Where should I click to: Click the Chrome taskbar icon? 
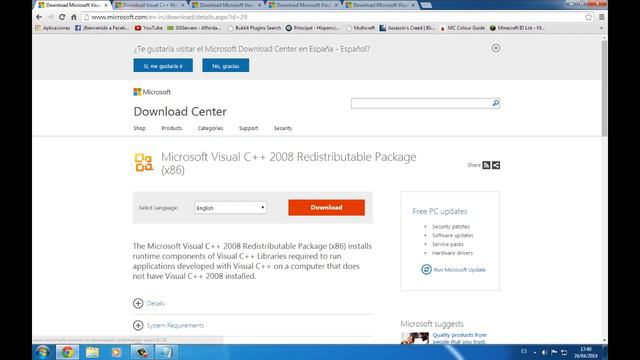(68, 352)
